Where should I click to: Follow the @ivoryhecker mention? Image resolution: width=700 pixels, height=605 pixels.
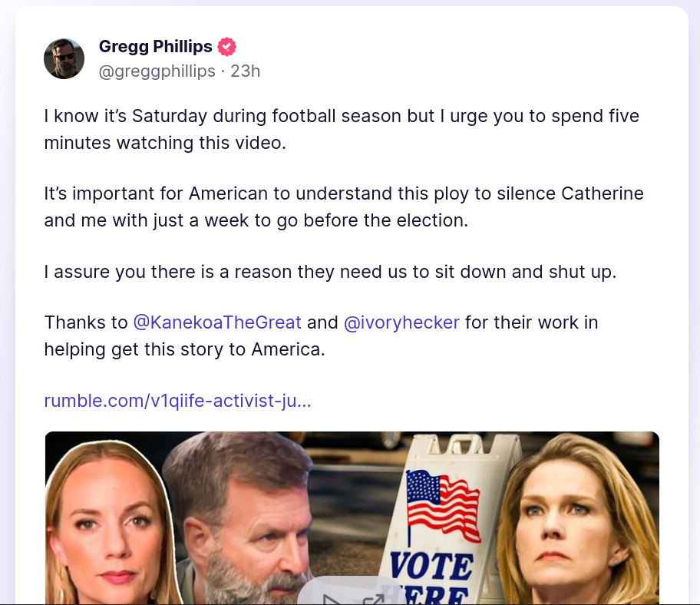click(x=401, y=322)
